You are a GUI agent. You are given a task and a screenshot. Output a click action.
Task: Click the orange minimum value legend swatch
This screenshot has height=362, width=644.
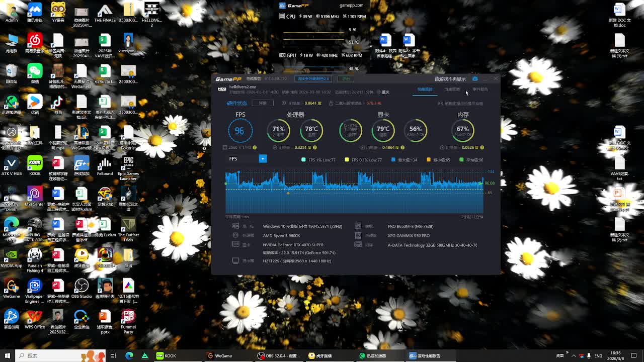pyautogui.click(x=429, y=160)
